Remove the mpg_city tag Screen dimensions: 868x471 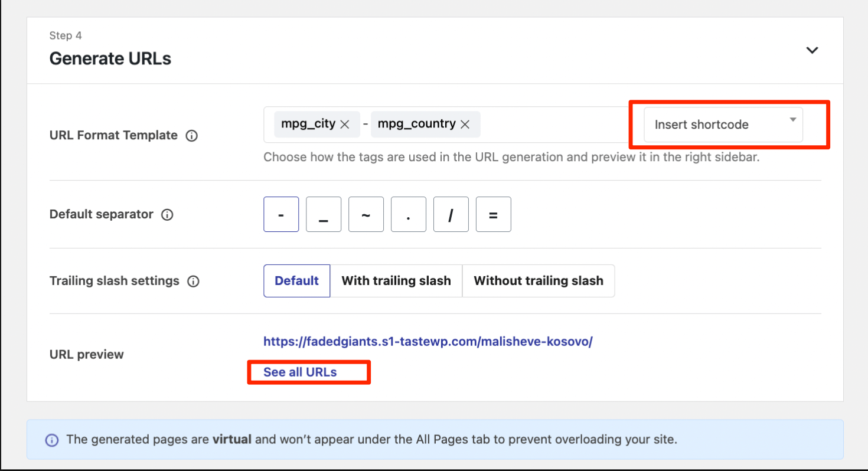(345, 125)
